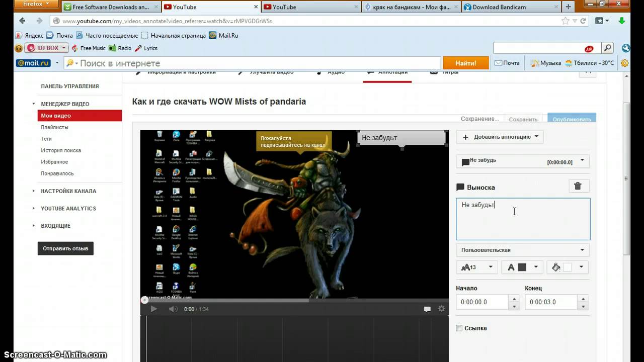Increase the Начало start time
This screenshot has width=644, height=362.
tap(514, 299)
